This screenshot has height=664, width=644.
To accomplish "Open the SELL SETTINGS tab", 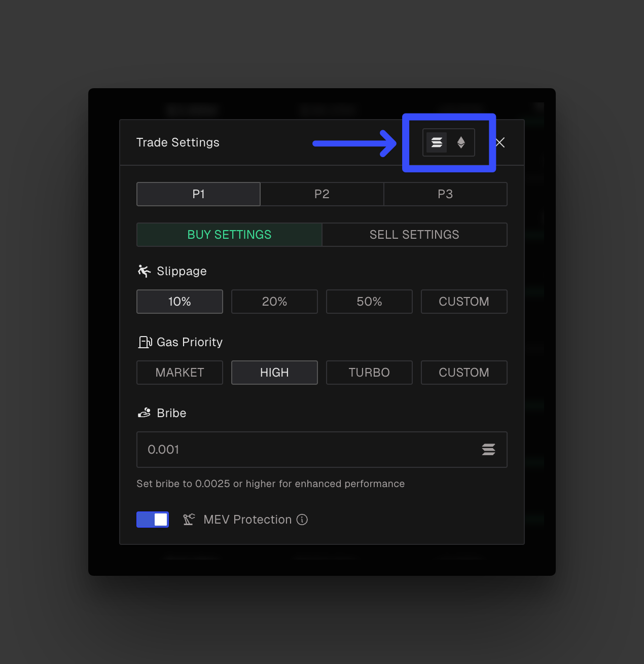I will pyautogui.click(x=414, y=235).
